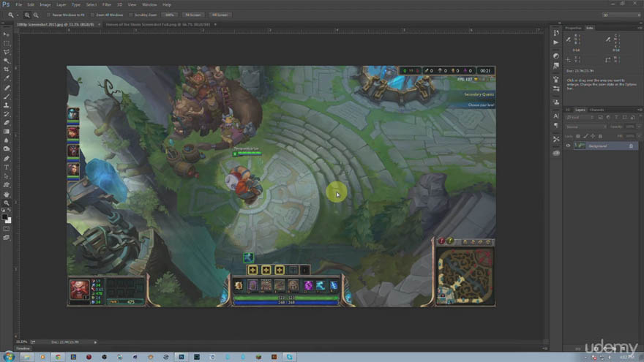This screenshot has width=644, height=362.
Task: Open the History panel icon in dock
Action: pyautogui.click(x=556, y=33)
